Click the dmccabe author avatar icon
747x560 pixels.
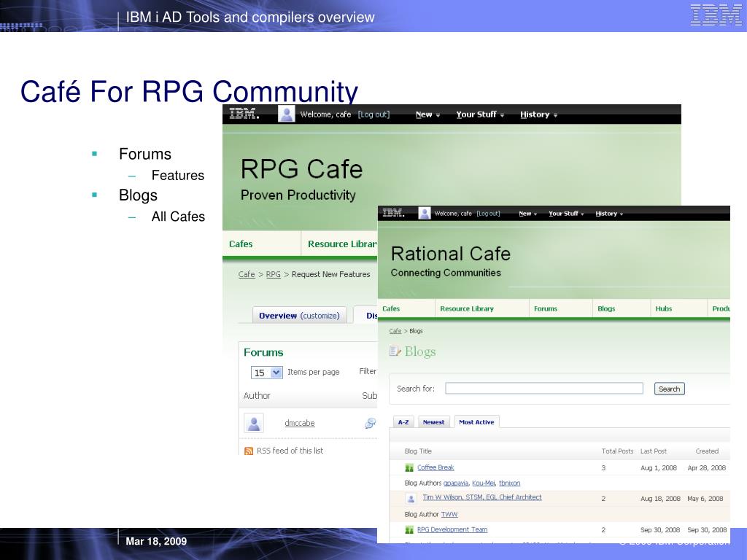click(254, 423)
